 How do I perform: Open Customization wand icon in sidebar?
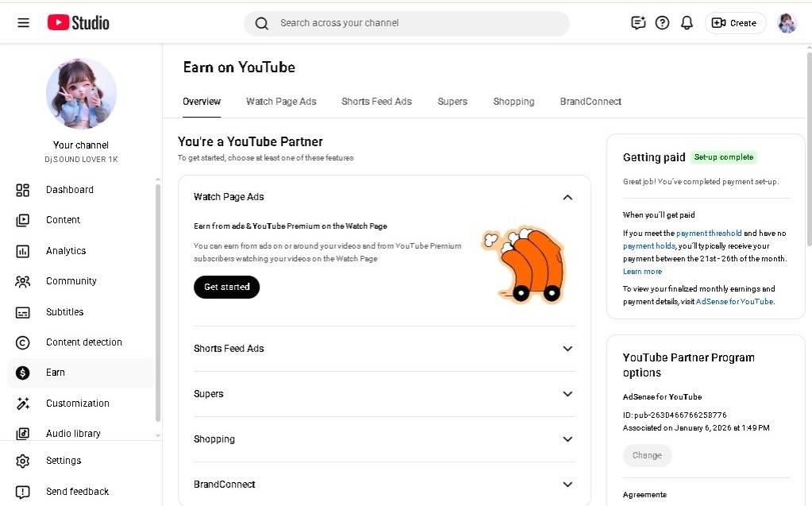point(23,404)
